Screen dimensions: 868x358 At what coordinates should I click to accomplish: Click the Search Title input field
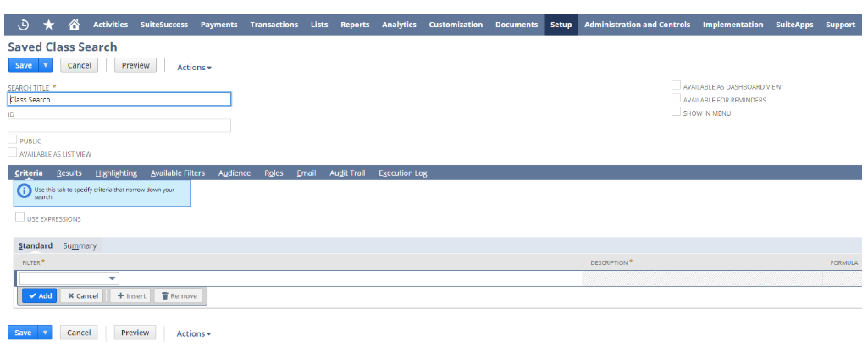(x=119, y=100)
